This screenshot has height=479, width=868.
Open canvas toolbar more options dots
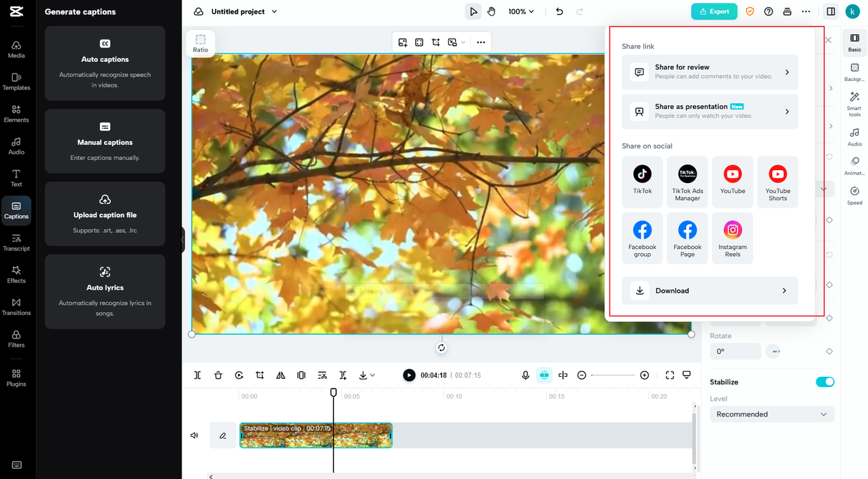click(481, 42)
